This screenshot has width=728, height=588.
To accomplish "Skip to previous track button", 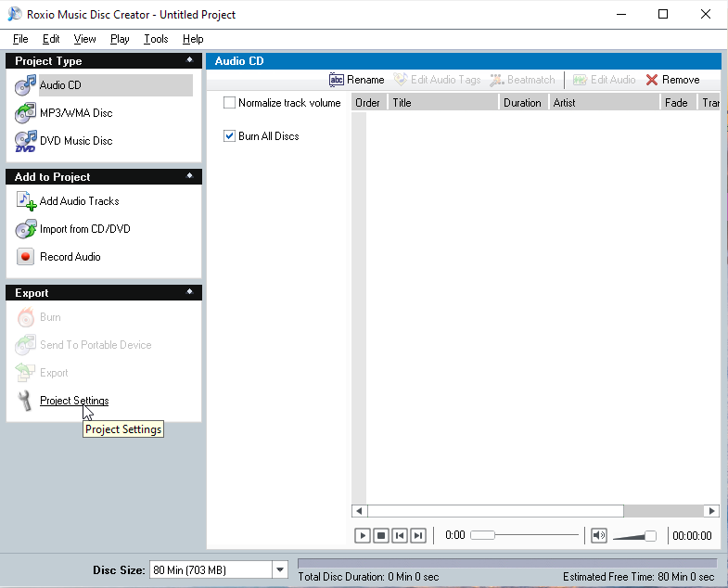I will point(400,535).
